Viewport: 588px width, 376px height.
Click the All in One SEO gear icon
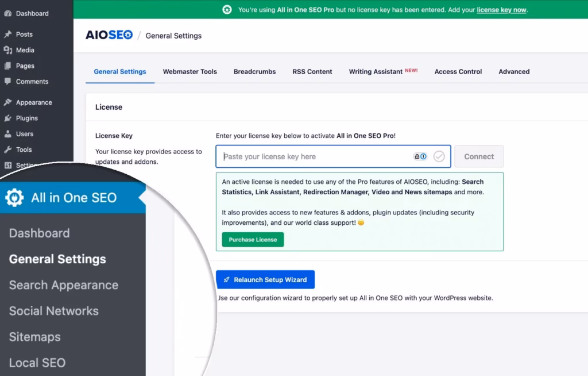[x=14, y=198]
